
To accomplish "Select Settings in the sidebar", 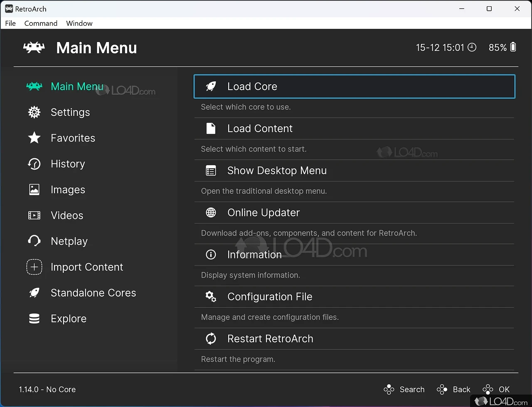I will coord(70,112).
